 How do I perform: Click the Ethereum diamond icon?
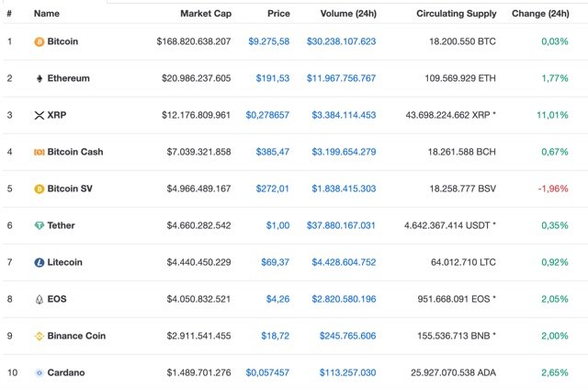(x=39, y=78)
